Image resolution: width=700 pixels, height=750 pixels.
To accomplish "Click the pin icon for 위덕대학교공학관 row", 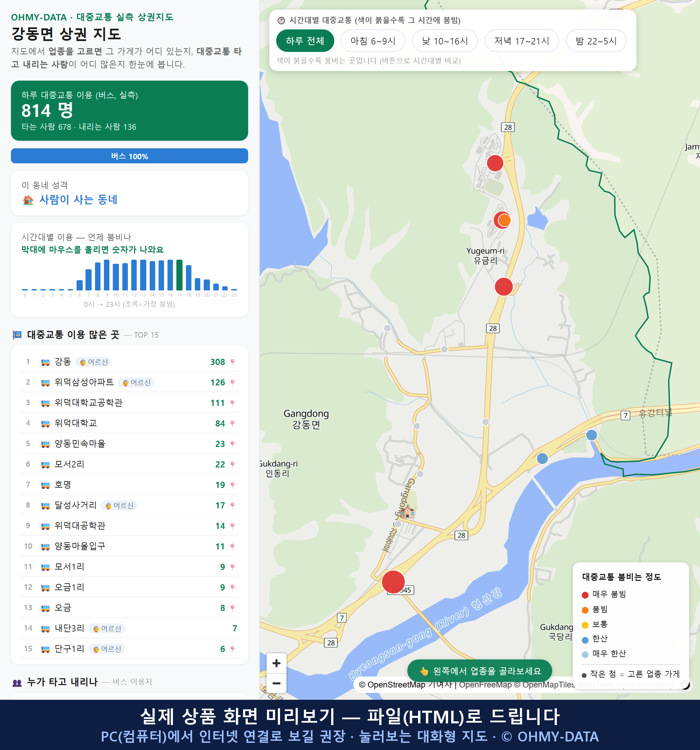I will [x=232, y=403].
